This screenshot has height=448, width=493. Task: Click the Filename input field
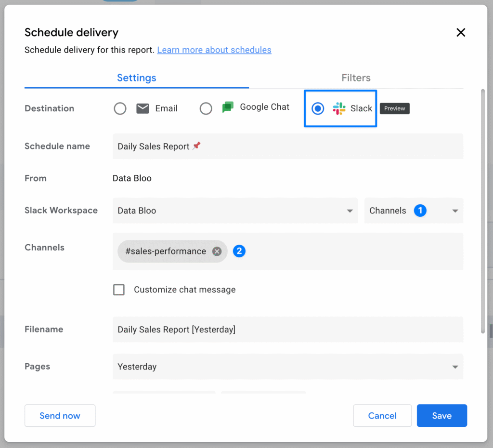(x=287, y=329)
